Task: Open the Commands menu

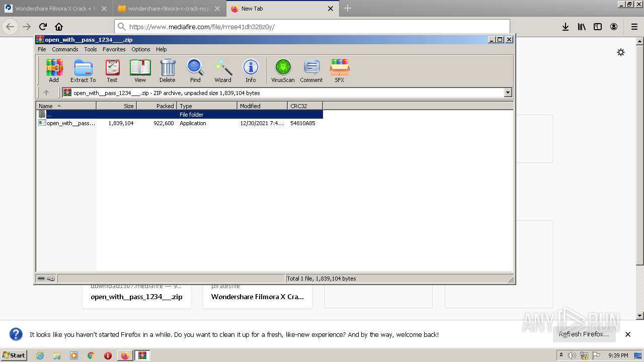Action: (65, 49)
